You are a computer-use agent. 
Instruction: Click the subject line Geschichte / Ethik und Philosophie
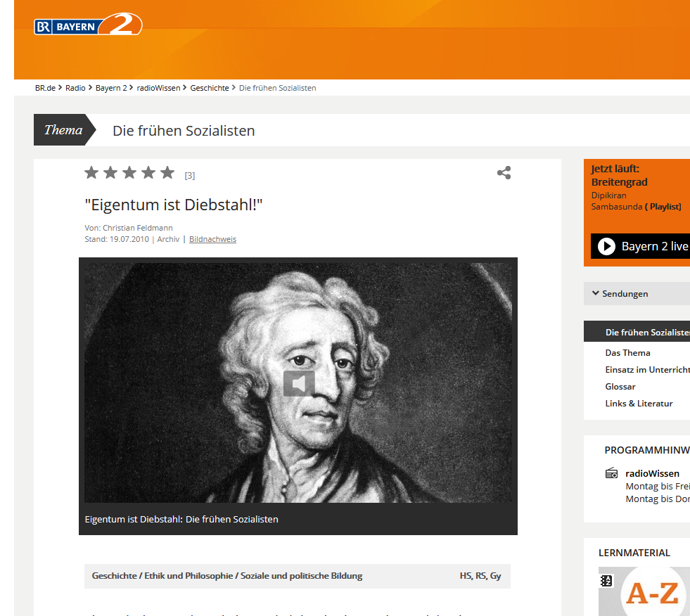coord(227,576)
